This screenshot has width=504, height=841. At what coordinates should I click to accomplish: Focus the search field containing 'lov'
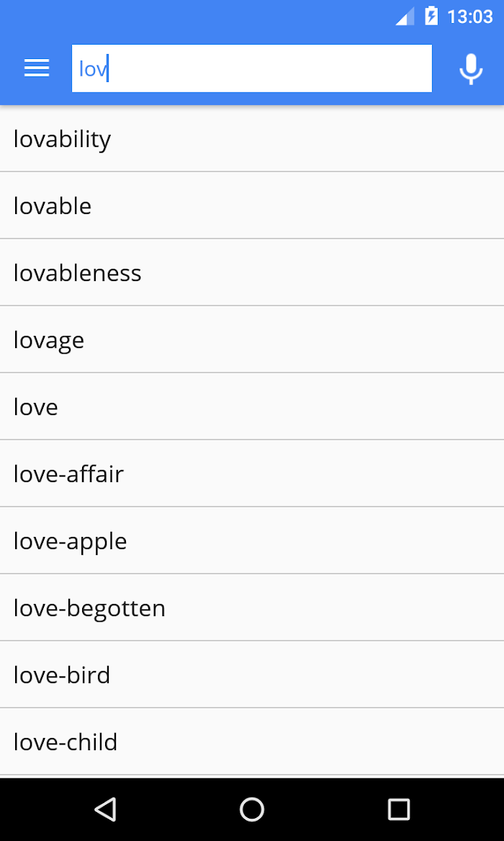(252, 68)
